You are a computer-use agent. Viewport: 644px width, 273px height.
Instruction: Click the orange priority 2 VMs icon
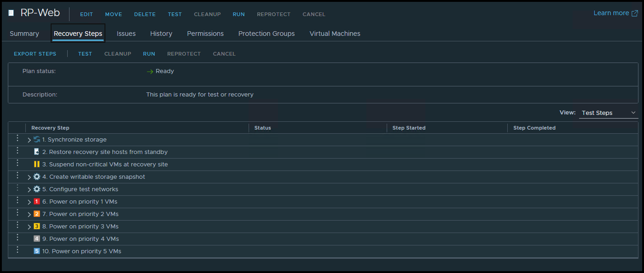[x=37, y=214]
